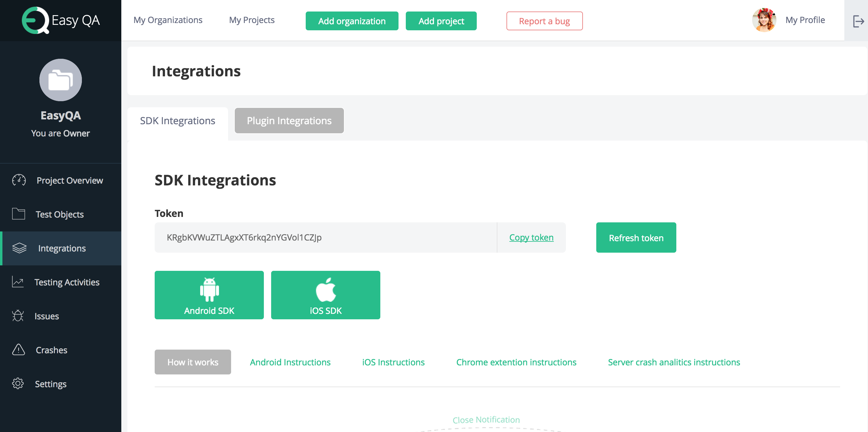Click the user profile photo

tap(764, 20)
